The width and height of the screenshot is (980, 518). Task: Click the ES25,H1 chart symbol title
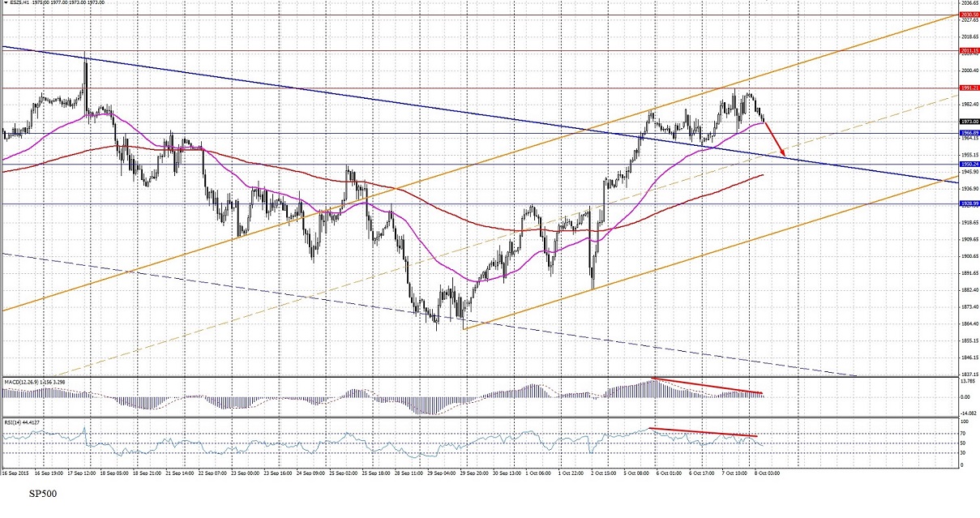(19, 2)
